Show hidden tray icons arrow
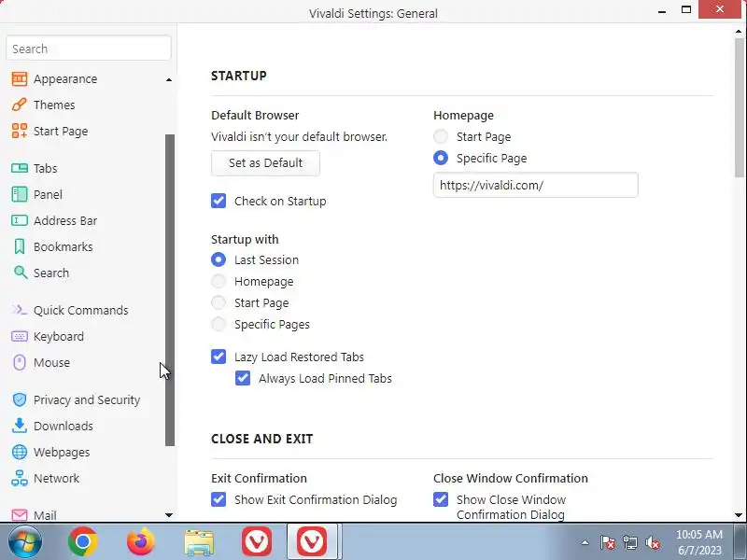This screenshot has height=560, width=747. pyautogui.click(x=585, y=542)
